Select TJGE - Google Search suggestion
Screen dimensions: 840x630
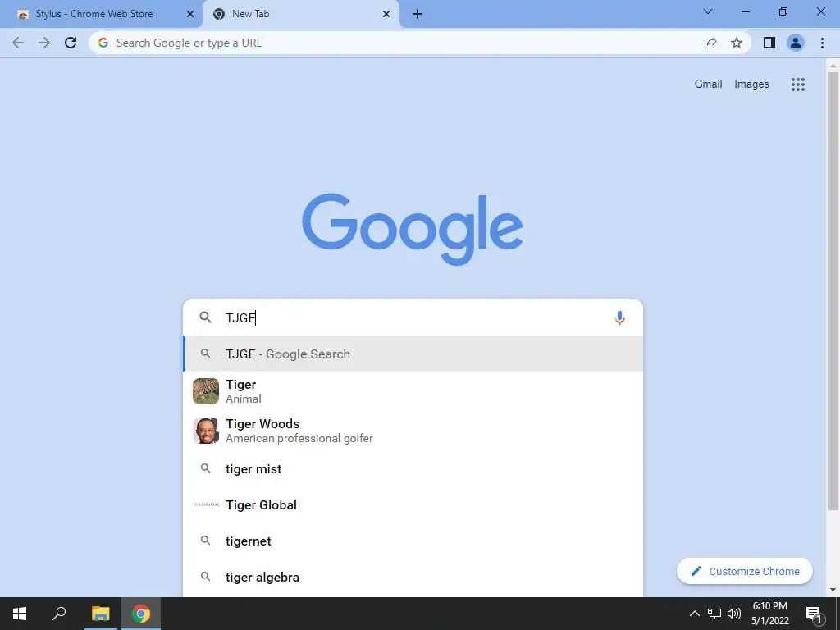[x=413, y=354]
